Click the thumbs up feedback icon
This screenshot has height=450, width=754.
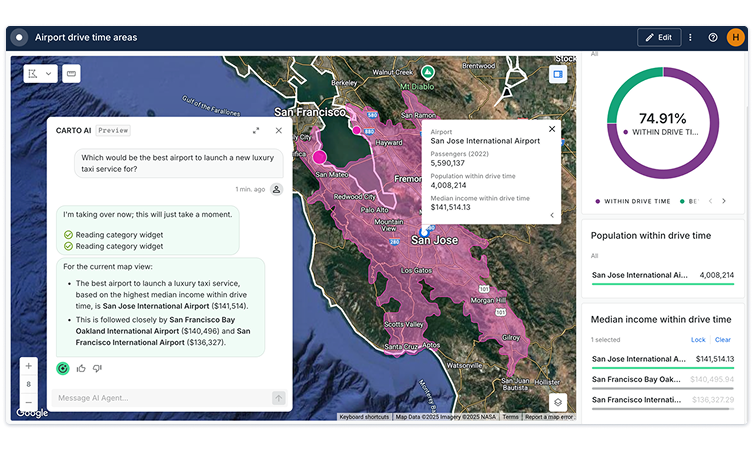[x=81, y=368]
